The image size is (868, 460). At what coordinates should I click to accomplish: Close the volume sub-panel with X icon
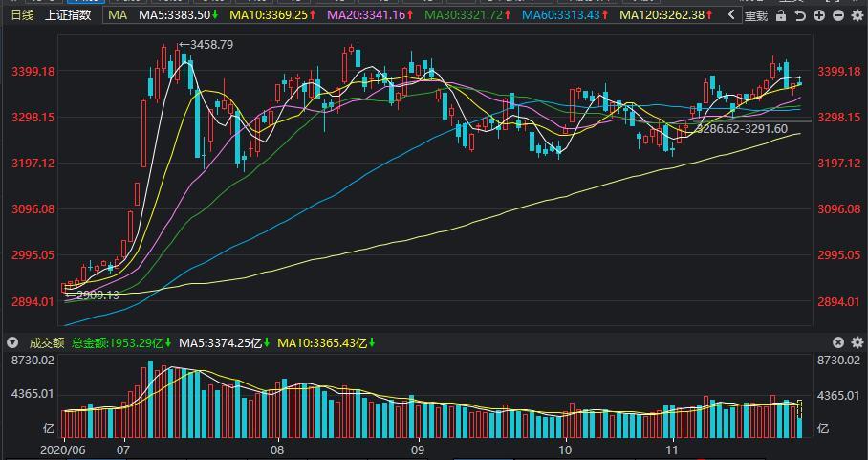click(x=838, y=342)
